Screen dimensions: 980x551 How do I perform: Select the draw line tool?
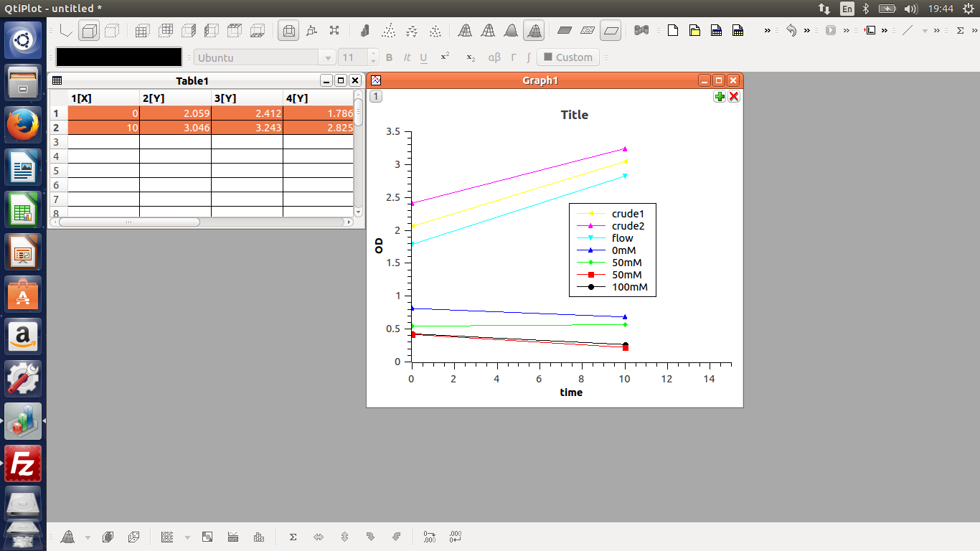click(908, 31)
